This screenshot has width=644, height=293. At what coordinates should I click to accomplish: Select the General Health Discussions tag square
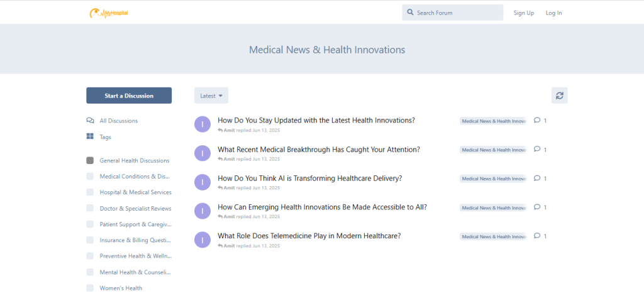point(90,160)
